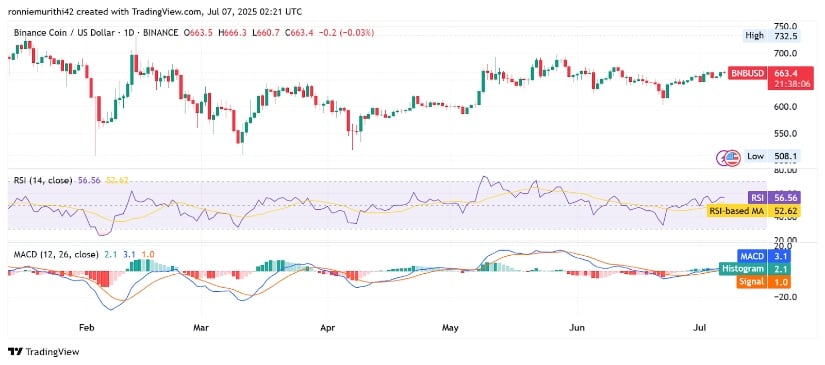Image resolution: width=825 pixels, height=365 pixels.
Task: Click the Histogram 2.1 tag
Action: [755, 269]
